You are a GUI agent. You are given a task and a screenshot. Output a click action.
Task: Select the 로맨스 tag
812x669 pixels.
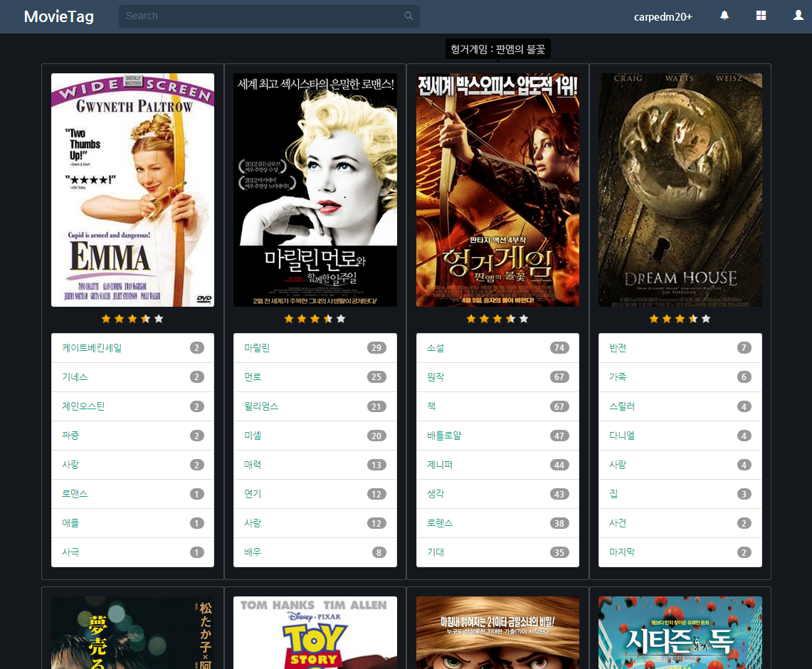tap(132, 494)
